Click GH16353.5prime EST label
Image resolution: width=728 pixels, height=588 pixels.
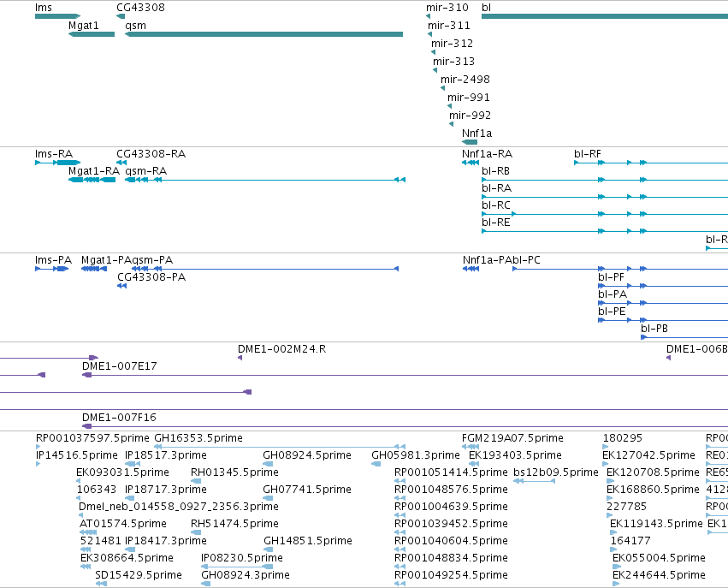[x=198, y=438]
